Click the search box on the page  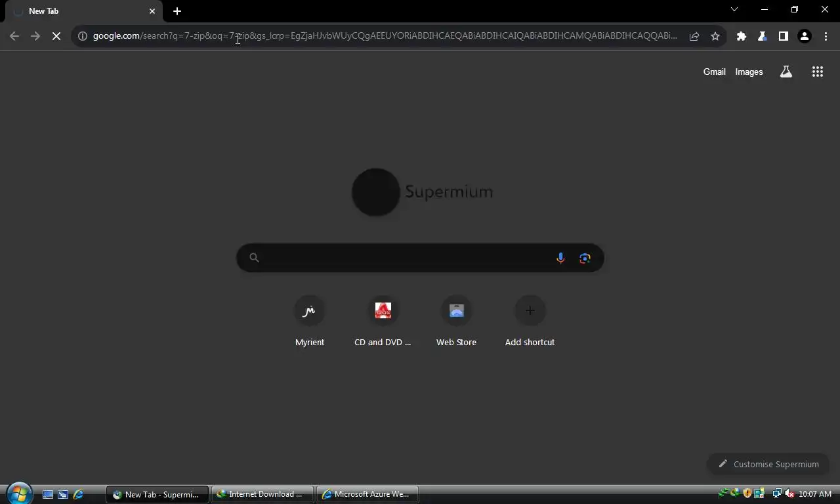pos(420,258)
